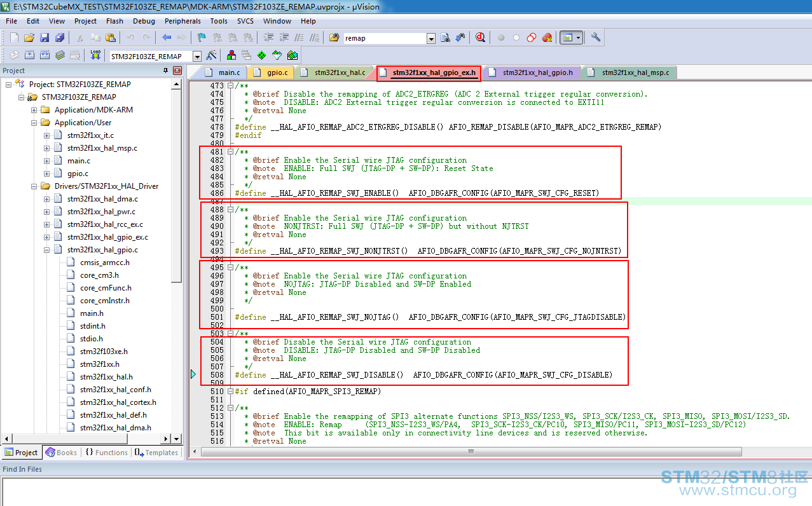
Task: Select stm32f1xx_hal_rcc_ex.c in project tree
Action: [x=105, y=224]
